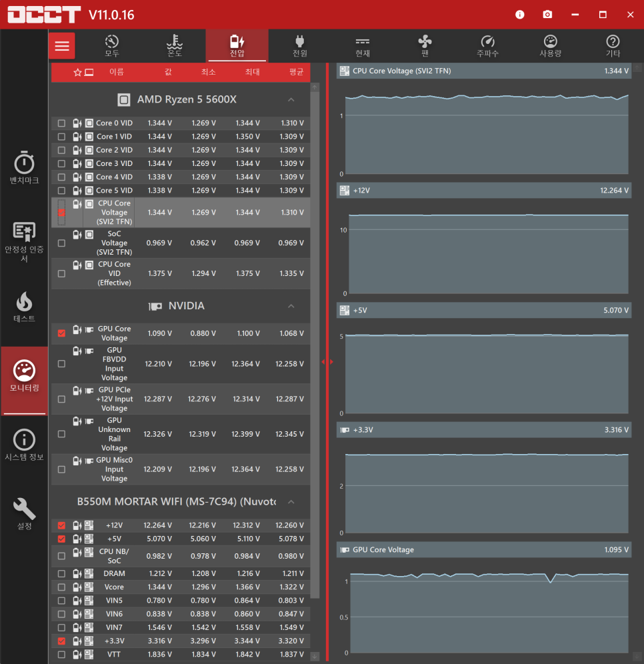
Task: Switch to the 사용량 usage tab
Action: pyautogui.click(x=551, y=46)
